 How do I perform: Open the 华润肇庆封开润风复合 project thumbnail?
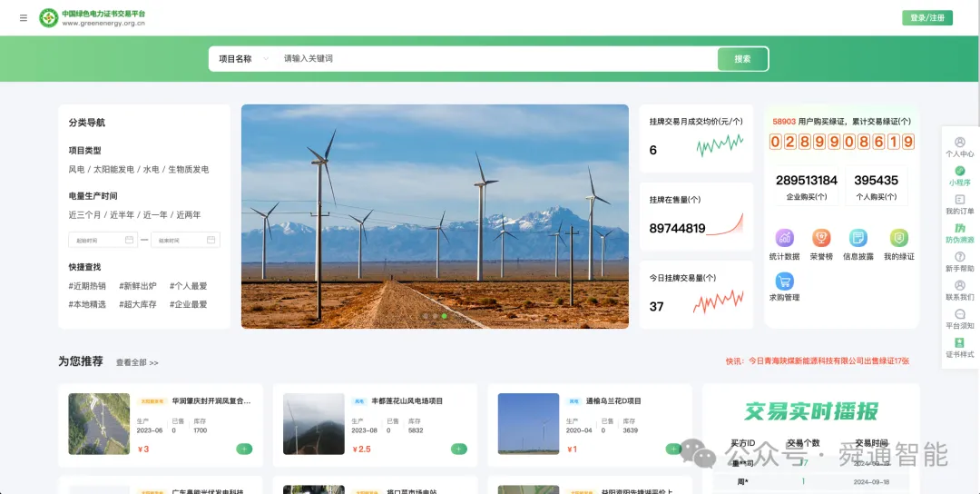[x=99, y=424]
